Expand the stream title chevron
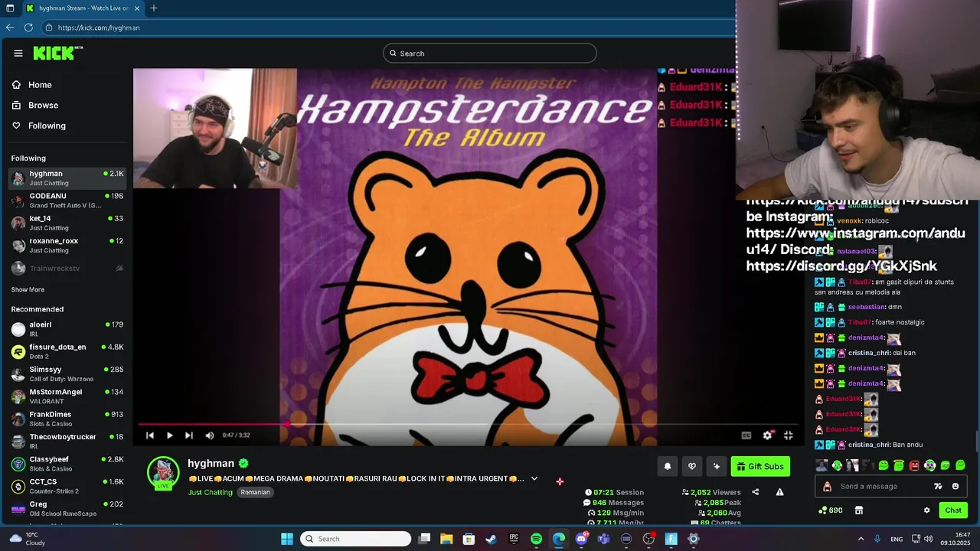The width and height of the screenshot is (980, 551). (534, 479)
